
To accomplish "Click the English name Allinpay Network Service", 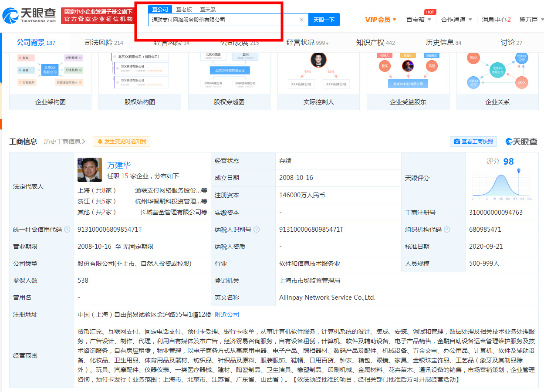I will click(327, 297).
